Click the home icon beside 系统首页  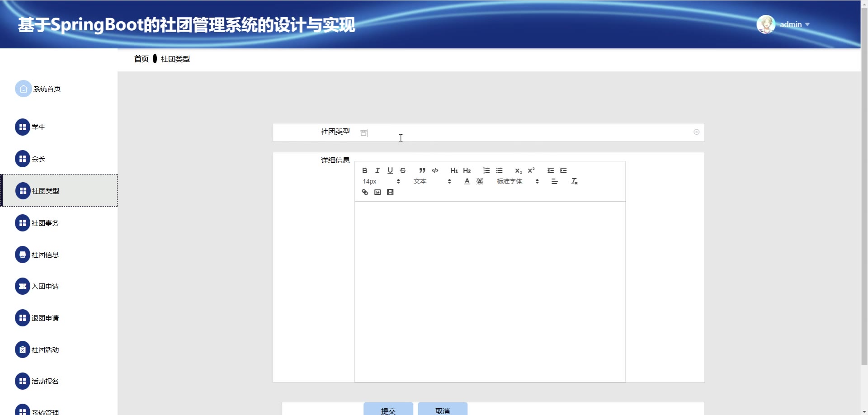tap(23, 89)
